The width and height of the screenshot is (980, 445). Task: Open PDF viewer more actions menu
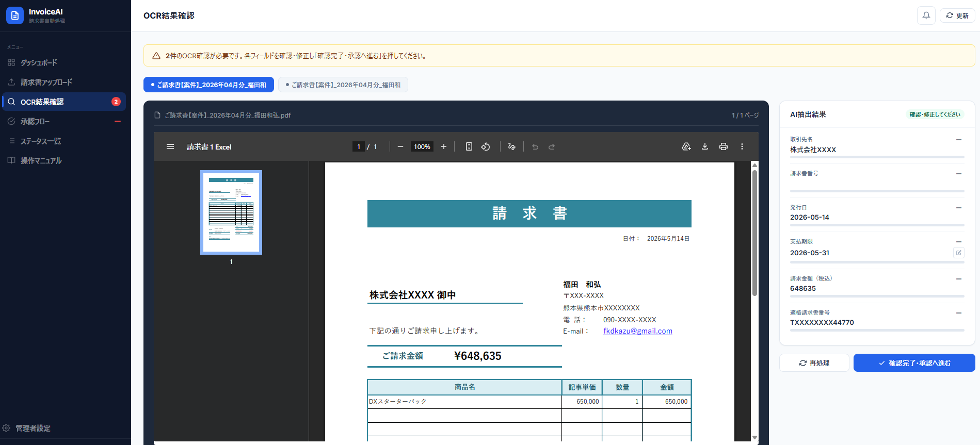point(742,146)
